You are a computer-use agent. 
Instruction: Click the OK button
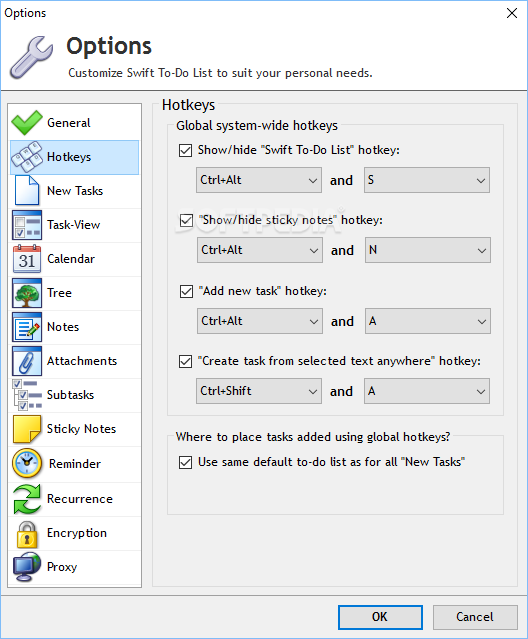pos(380,617)
